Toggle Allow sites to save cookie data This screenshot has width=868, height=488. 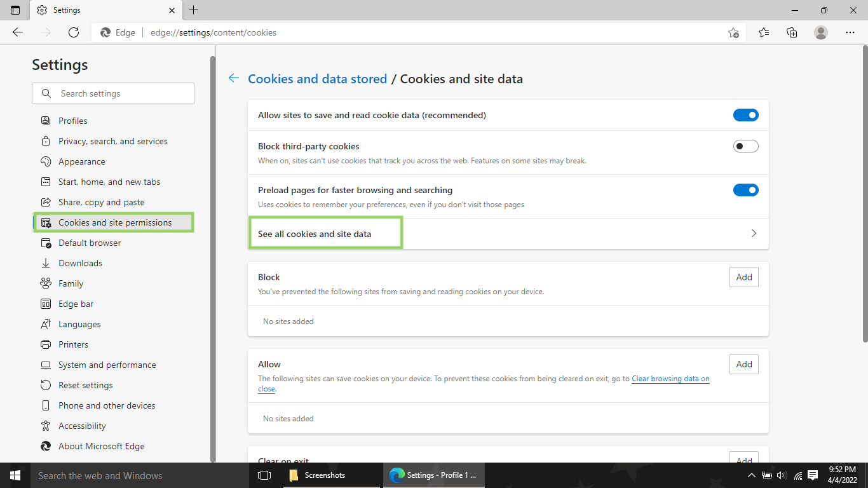click(x=746, y=115)
